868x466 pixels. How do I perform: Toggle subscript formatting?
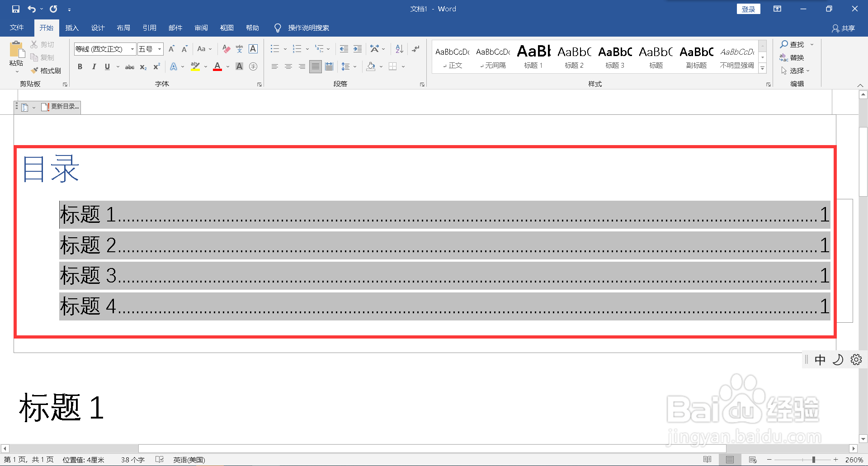click(x=143, y=67)
